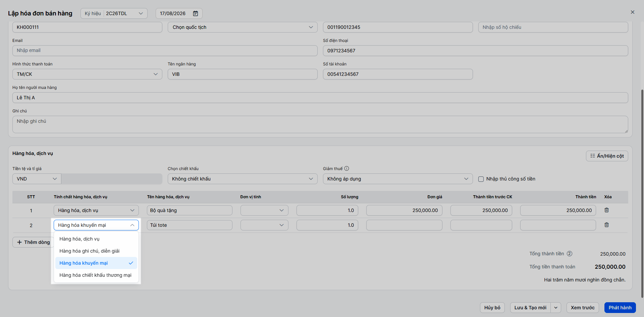Click the Email input field
The width and height of the screenshot is (644, 317).
pos(165,51)
